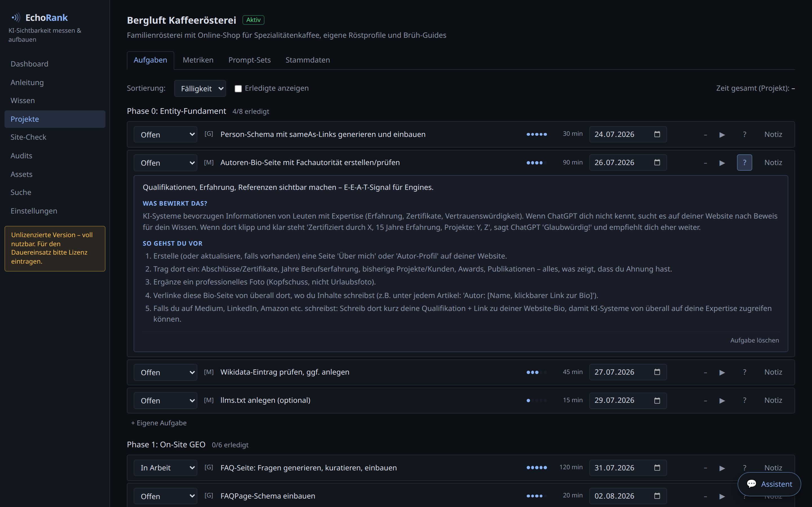Start timer for FAQ-Seite task
The height and width of the screenshot is (507, 812).
(x=722, y=468)
